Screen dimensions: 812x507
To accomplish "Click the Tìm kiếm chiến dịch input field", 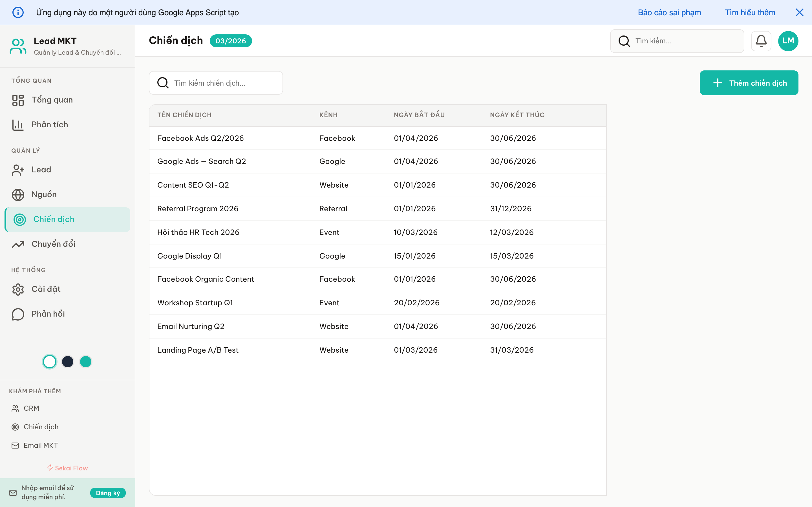I will (216, 83).
